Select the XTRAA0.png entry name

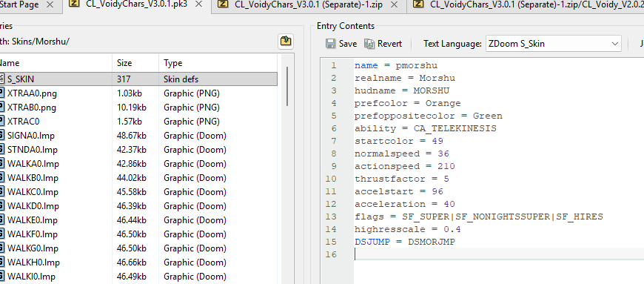(32, 93)
